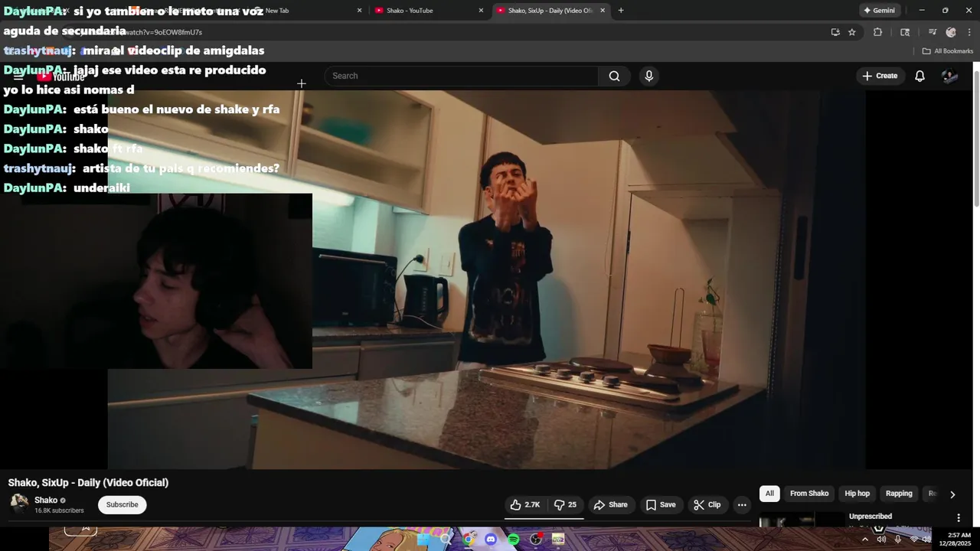Open the new tab plus button
This screenshot has height=551, width=980.
point(620,11)
